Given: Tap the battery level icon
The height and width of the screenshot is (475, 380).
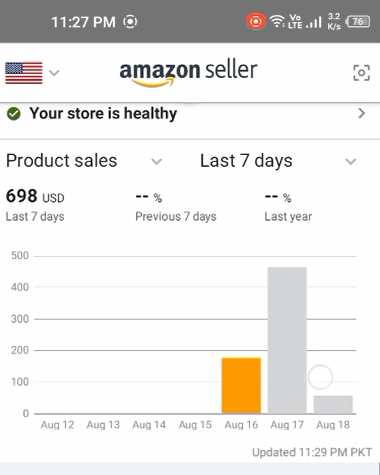Looking at the screenshot, I should (x=358, y=22).
